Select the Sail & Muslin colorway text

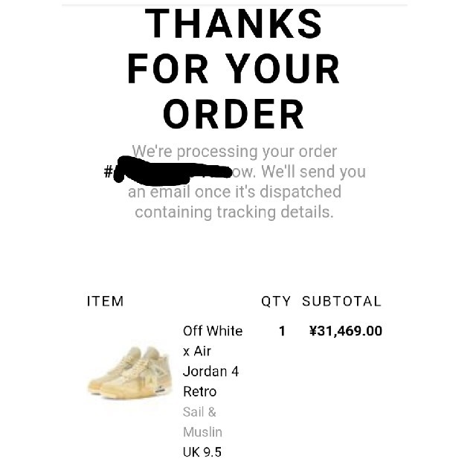202,422
